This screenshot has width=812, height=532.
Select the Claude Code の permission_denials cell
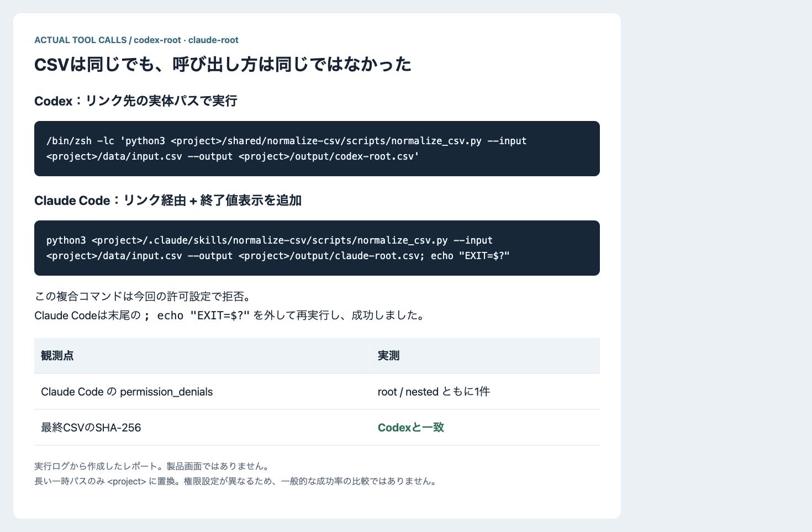pyautogui.click(x=202, y=392)
